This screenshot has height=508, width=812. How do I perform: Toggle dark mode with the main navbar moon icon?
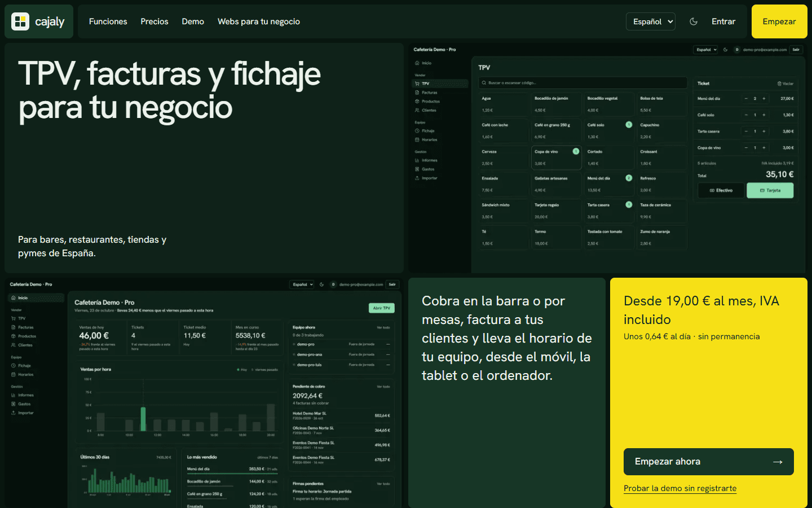point(694,21)
